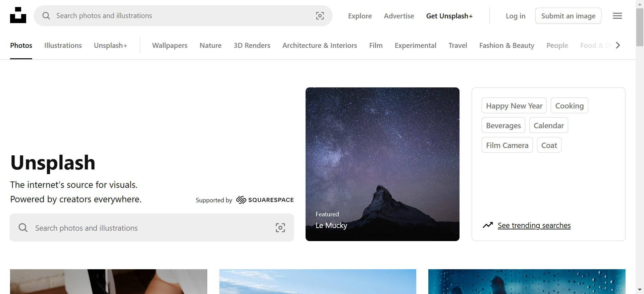The image size is (644, 294).
Task: Select the Calendar tag
Action: [x=549, y=125]
